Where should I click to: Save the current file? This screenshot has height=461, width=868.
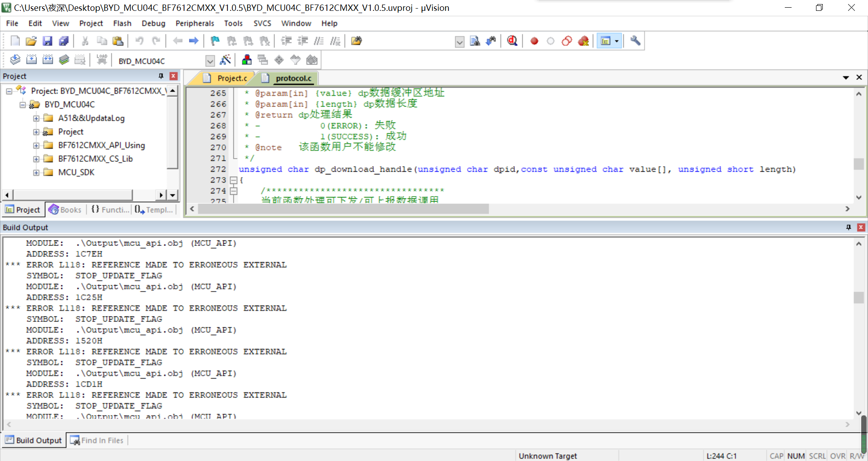47,41
